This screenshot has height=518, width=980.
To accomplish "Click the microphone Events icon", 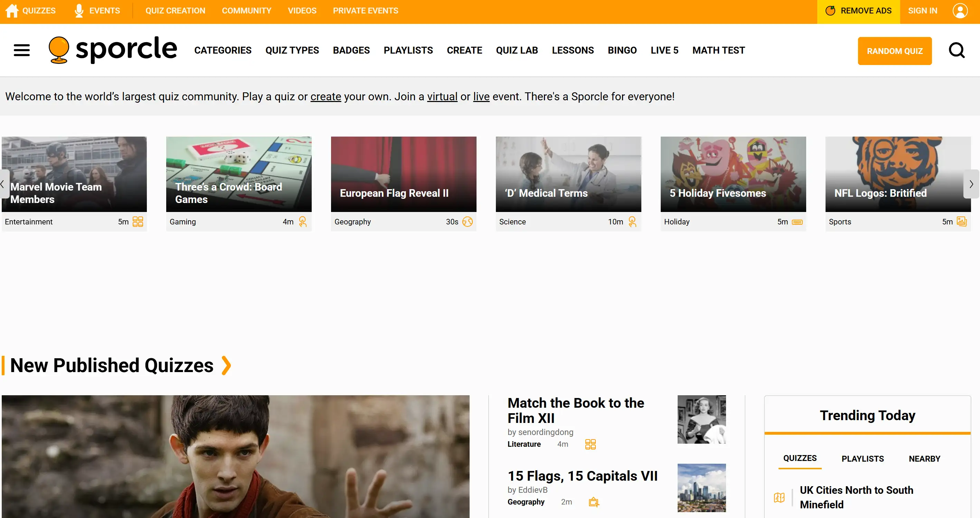I will pos(79,11).
